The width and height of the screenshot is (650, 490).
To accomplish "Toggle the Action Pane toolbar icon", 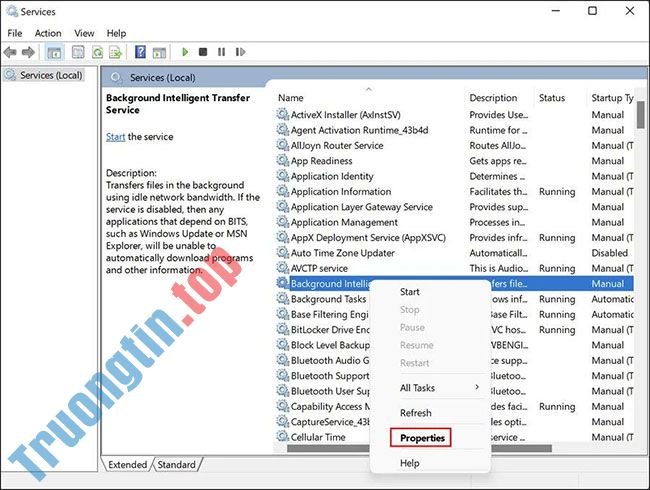I will tap(159, 52).
